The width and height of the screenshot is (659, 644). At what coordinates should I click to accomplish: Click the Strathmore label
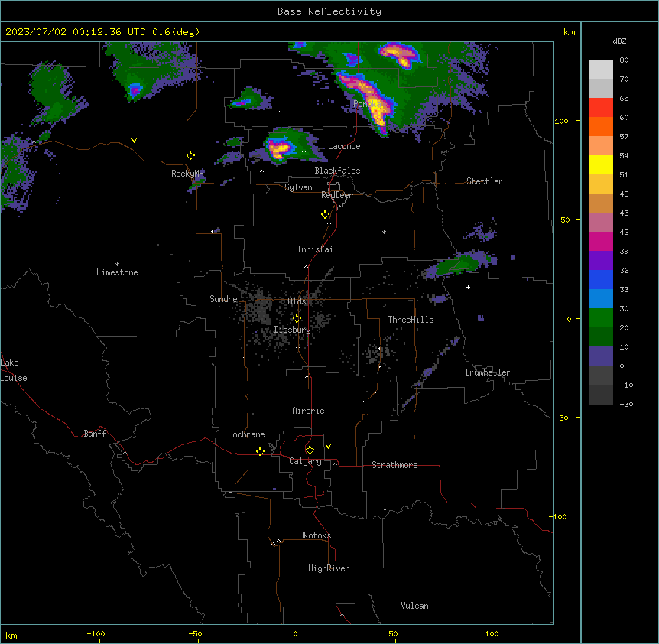tap(394, 465)
